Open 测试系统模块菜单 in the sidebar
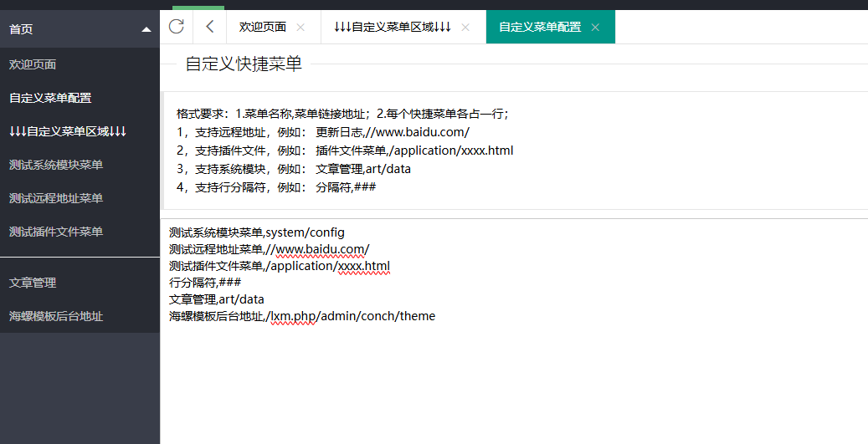 (x=56, y=165)
